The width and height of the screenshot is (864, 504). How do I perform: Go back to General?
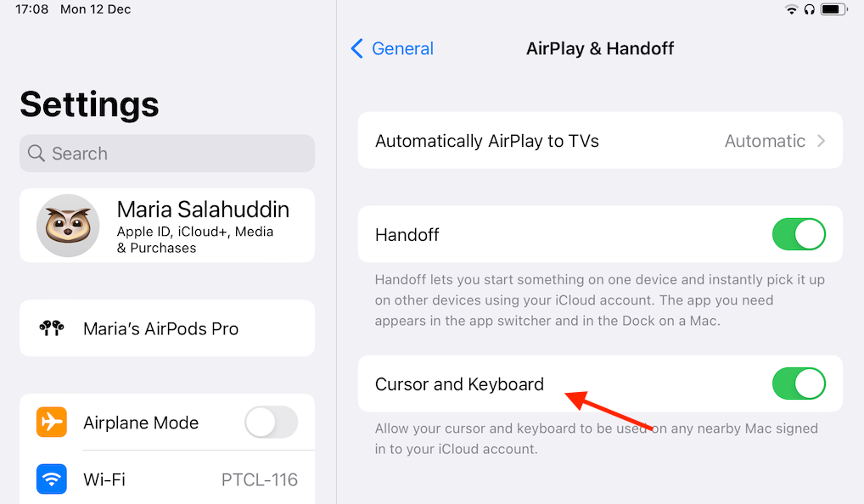pyautogui.click(x=392, y=48)
